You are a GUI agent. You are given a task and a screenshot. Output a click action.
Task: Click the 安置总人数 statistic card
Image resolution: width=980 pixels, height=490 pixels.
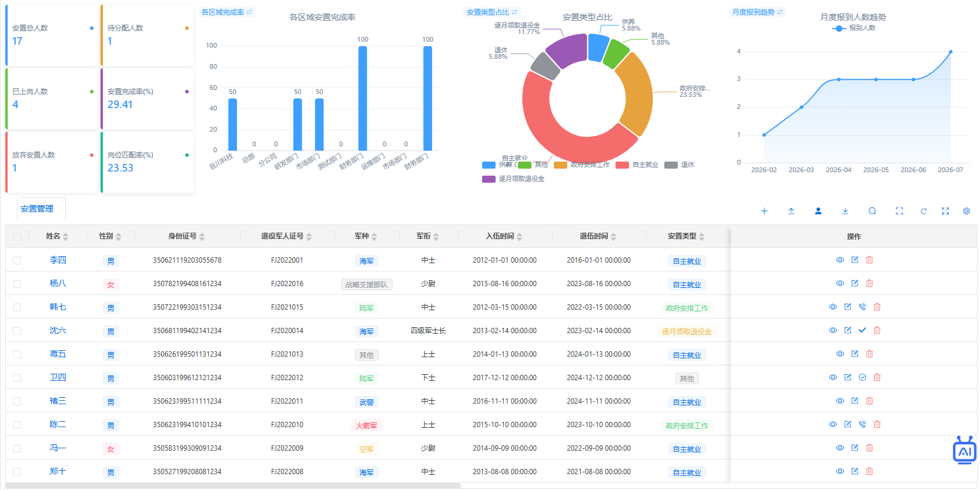pos(52,35)
